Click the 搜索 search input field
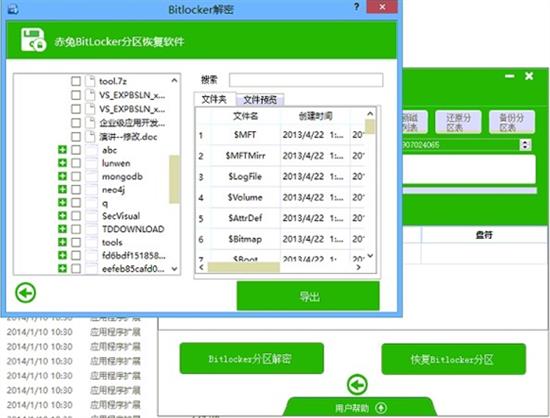Screen dimensions: 550x418 coord(306,80)
